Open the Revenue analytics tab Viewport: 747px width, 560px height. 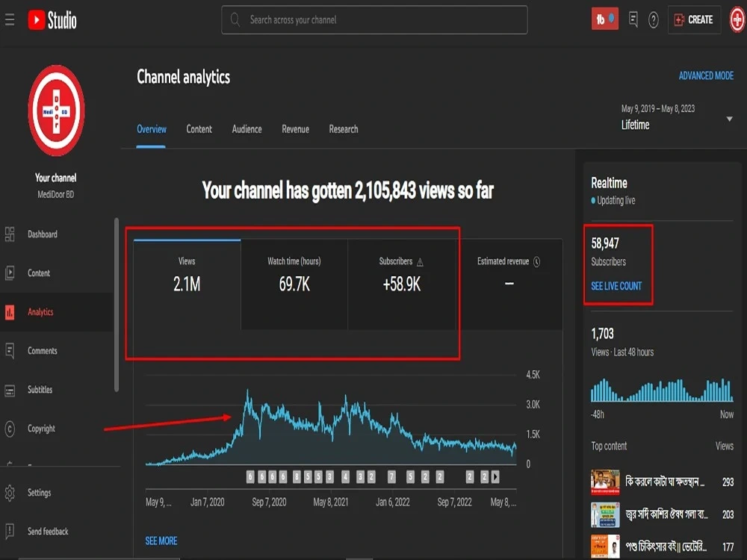(x=295, y=129)
